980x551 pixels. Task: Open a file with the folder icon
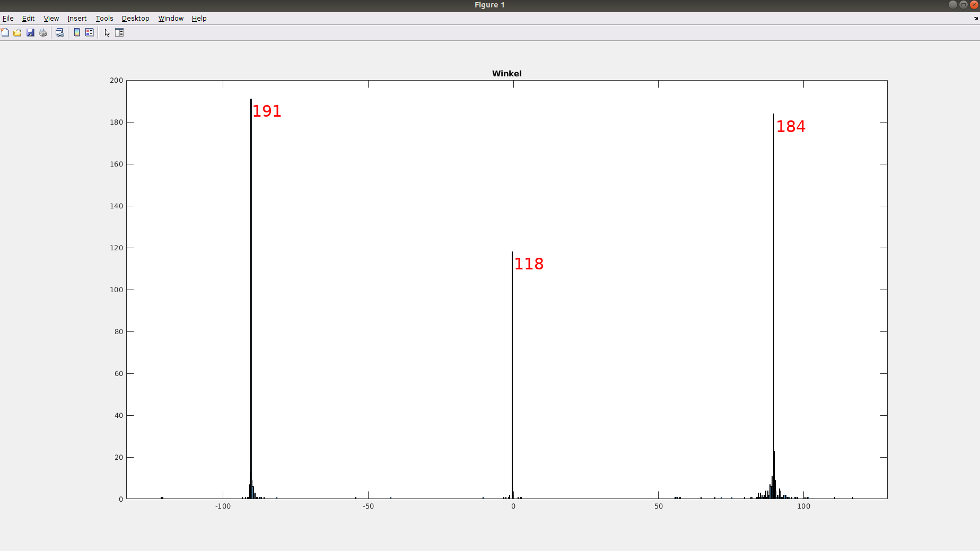click(x=17, y=33)
